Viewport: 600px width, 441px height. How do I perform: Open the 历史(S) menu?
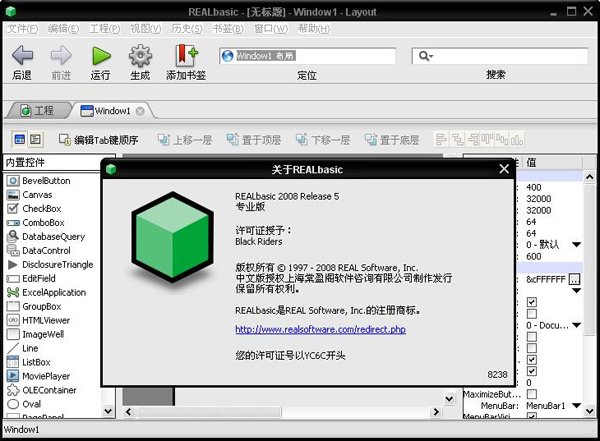[x=186, y=29]
